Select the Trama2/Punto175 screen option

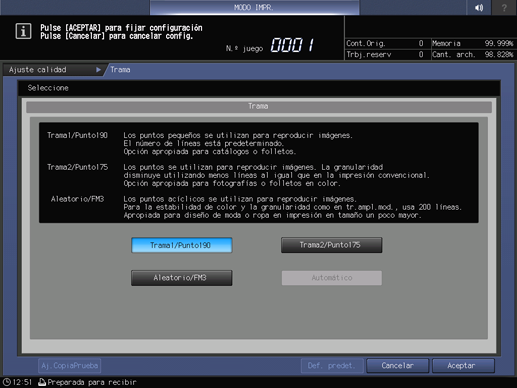[331, 245]
